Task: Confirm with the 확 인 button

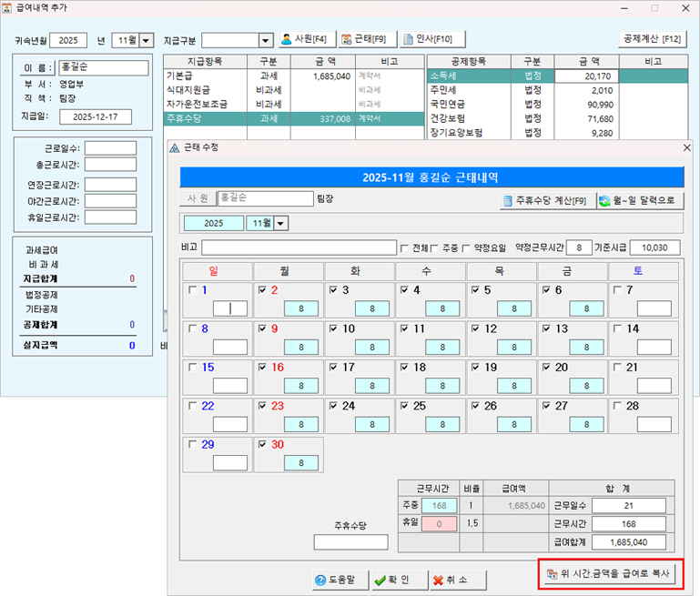Action: (399, 580)
